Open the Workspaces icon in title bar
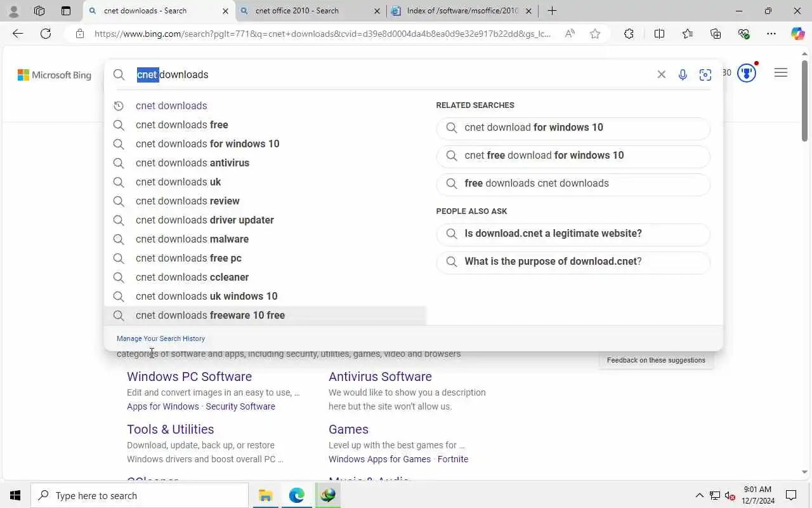Screen dimensions: 812x508 click(39, 11)
